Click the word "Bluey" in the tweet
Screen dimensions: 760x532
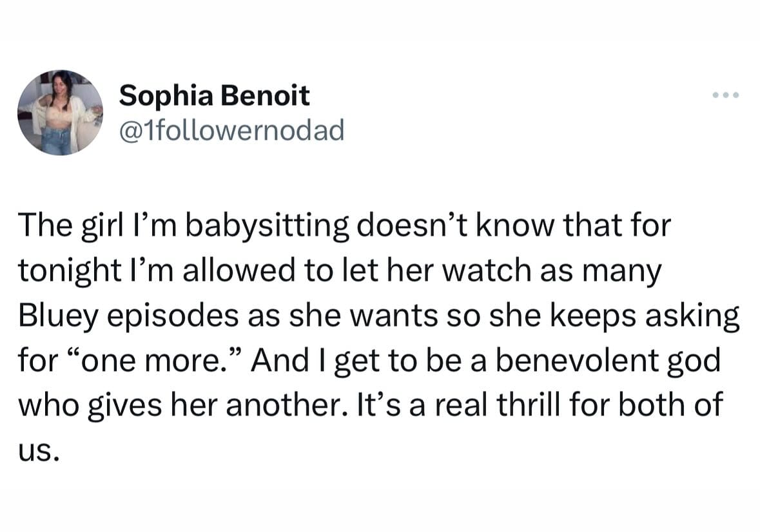coord(54,316)
